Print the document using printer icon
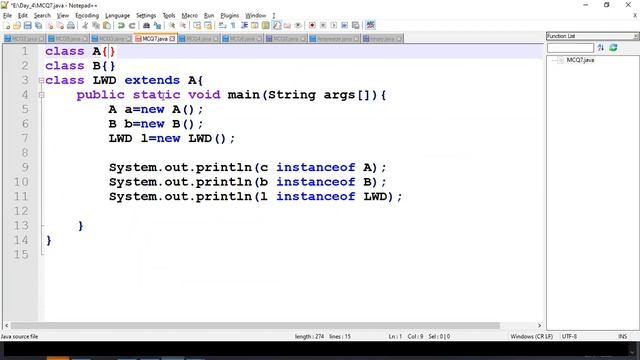640x360 pixels. (x=71, y=25)
